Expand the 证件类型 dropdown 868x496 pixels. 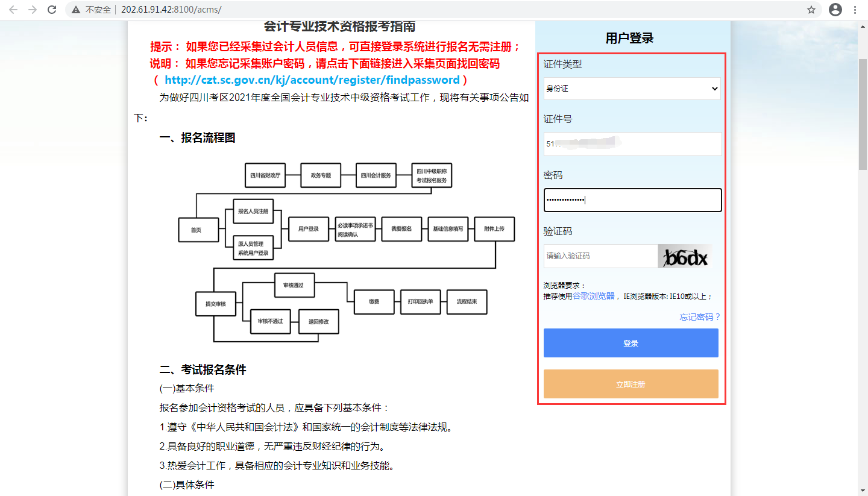[632, 89]
